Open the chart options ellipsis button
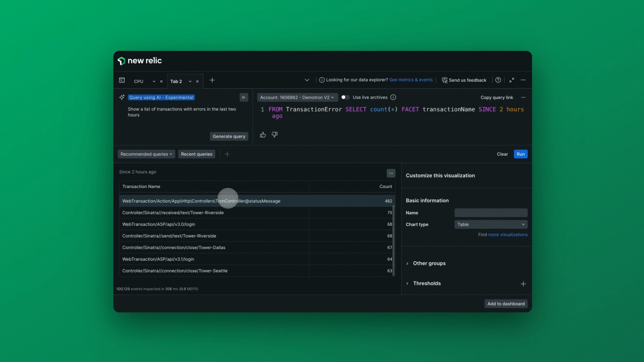644x362 pixels. [x=391, y=173]
